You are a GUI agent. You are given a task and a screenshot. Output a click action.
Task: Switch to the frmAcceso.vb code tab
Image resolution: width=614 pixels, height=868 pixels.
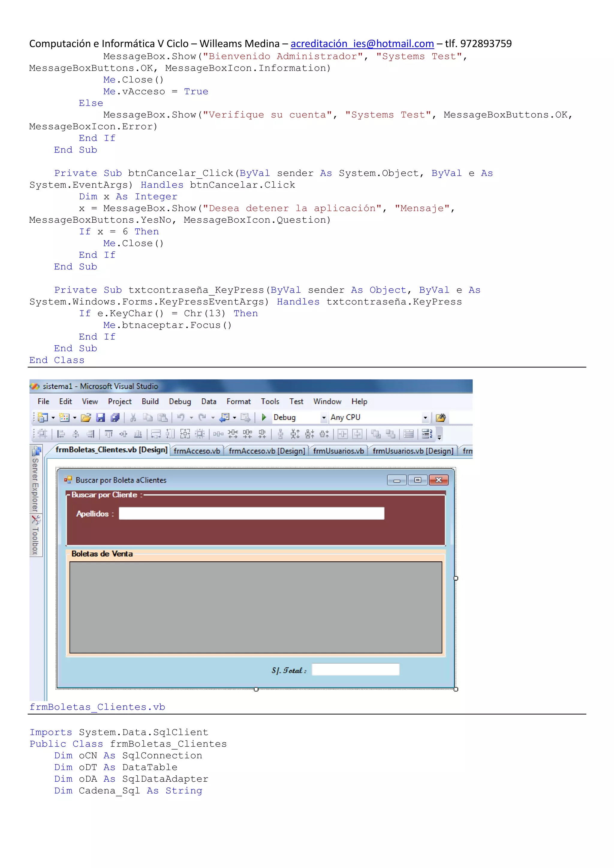(x=197, y=451)
